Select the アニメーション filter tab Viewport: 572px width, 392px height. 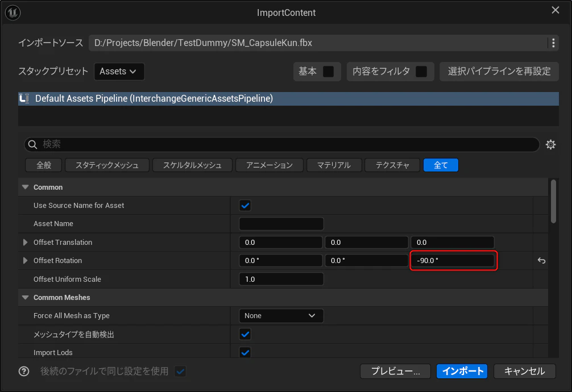click(x=269, y=165)
